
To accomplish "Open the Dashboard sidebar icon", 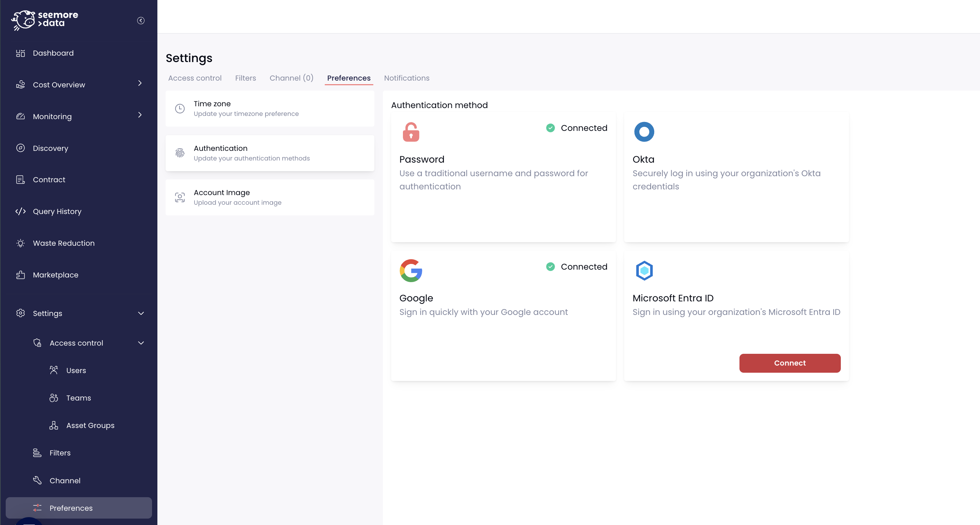I will [x=21, y=53].
